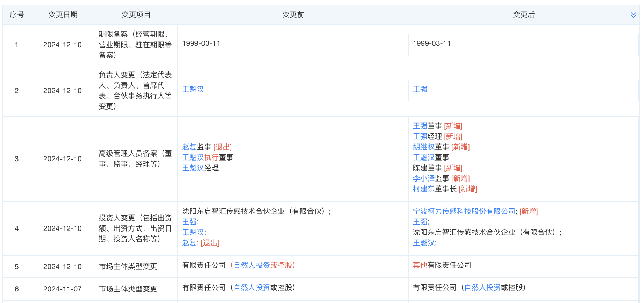The width and height of the screenshot is (644, 303).
Task: Open 王强 link in legal representative change row
Action: 420,89
